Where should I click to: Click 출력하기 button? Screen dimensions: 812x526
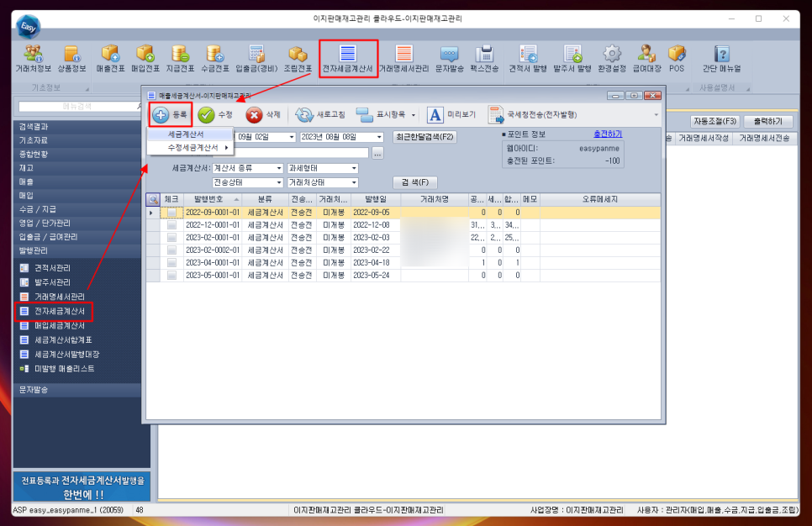pos(767,121)
